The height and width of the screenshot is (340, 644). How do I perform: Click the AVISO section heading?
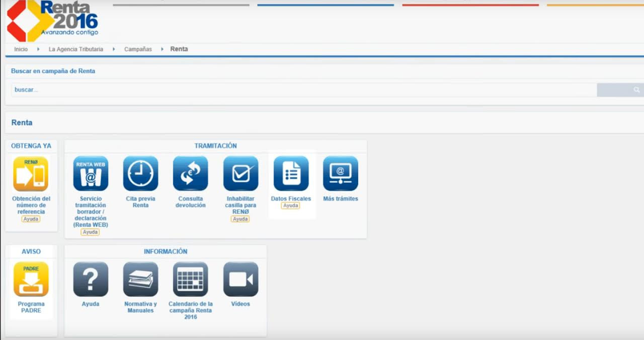click(x=31, y=251)
